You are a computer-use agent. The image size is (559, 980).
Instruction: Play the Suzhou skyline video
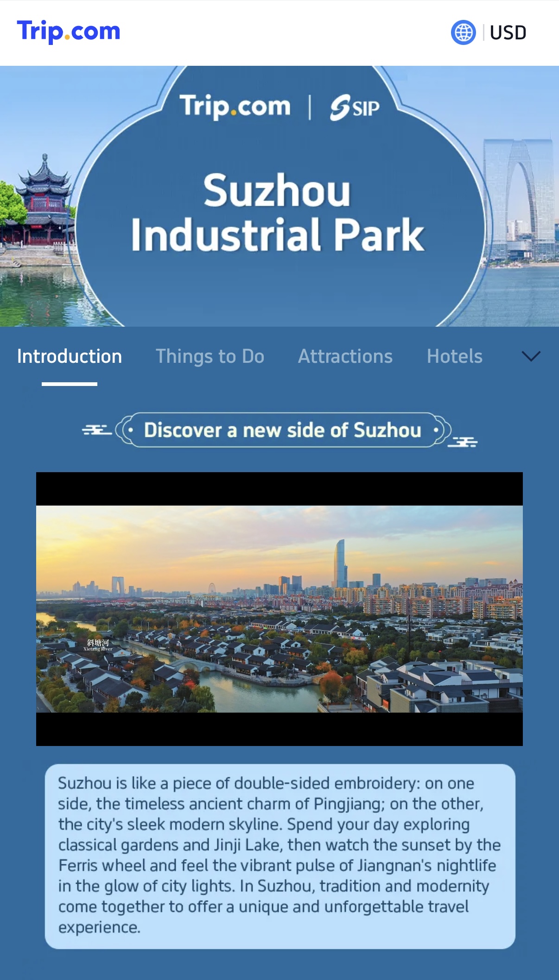pos(279,609)
